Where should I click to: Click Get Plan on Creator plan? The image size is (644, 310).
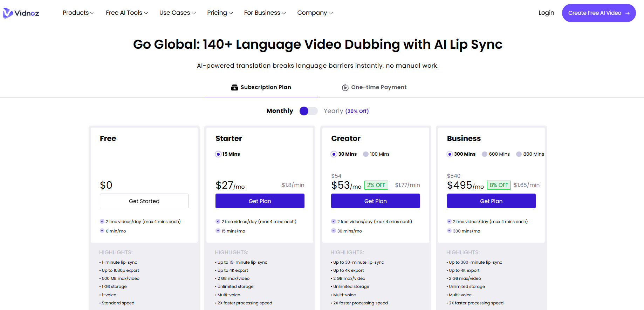(x=376, y=201)
